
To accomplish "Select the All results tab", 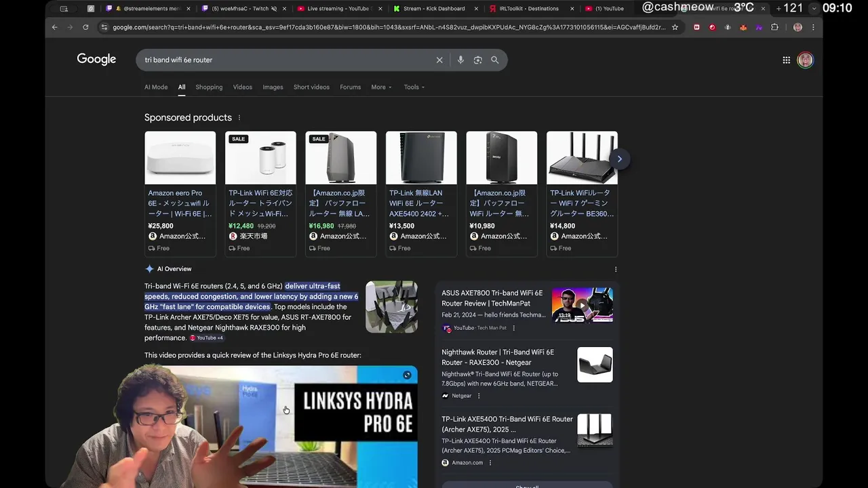I will click(182, 87).
